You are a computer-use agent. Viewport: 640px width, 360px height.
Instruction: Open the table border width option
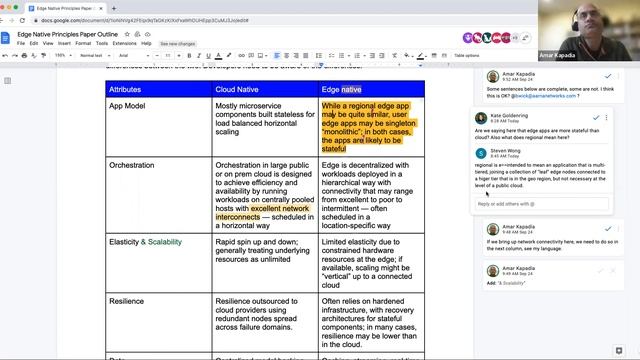pyautogui.click(x=434, y=56)
